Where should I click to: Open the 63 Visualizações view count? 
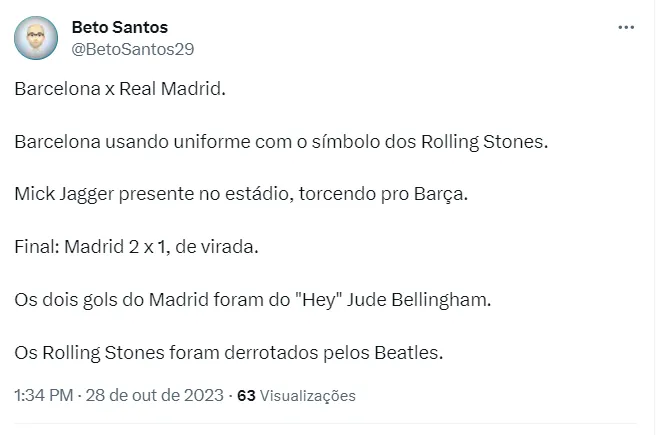[297, 396]
